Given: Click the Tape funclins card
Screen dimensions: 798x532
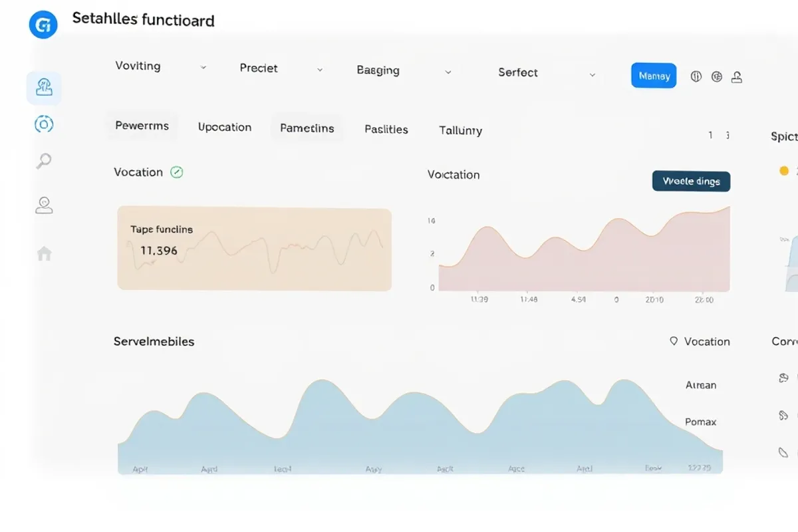Looking at the screenshot, I should pos(255,249).
